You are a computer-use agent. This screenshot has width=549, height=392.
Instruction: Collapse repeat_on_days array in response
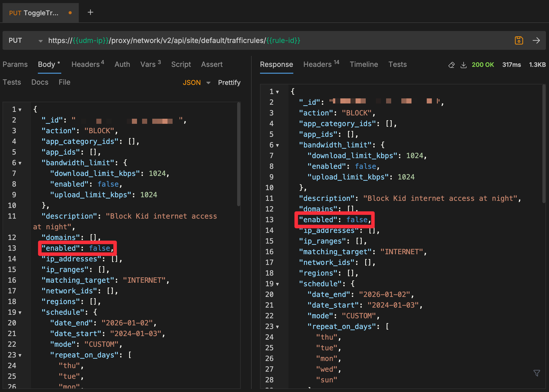point(278,327)
